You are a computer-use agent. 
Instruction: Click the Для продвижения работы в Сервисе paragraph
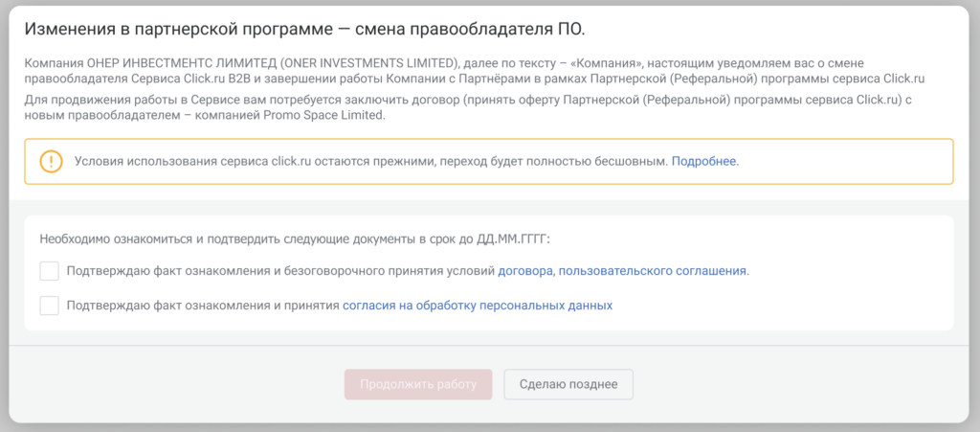tap(287, 100)
